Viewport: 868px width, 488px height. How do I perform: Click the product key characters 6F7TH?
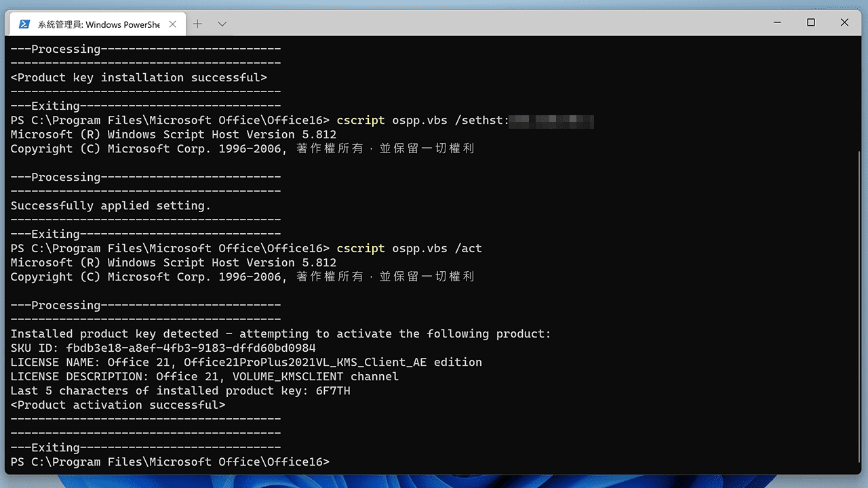click(332, 390)
